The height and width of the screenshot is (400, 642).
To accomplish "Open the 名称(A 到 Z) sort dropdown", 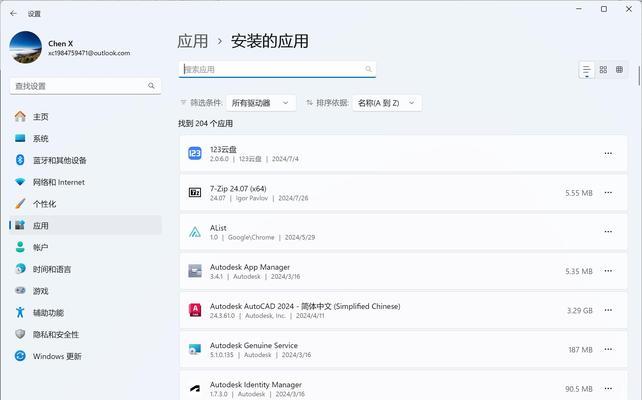I will click(x=387, y=103).
